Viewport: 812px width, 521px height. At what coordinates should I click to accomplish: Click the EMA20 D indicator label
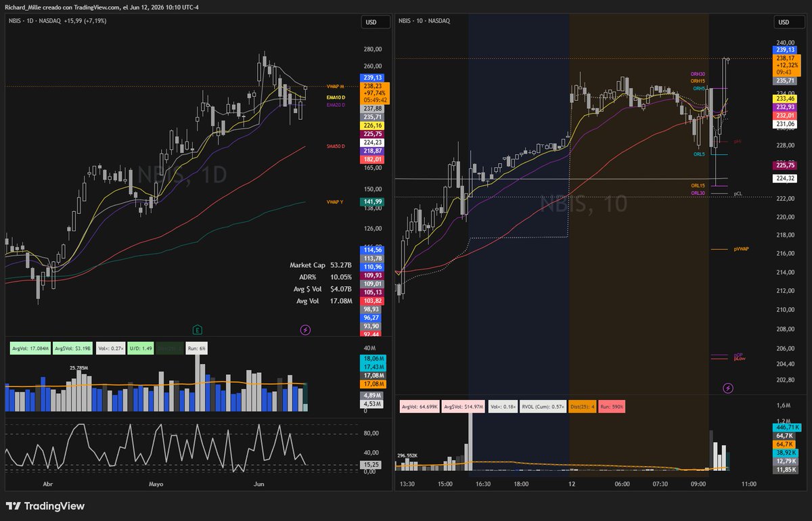click(x=336, y=105)
